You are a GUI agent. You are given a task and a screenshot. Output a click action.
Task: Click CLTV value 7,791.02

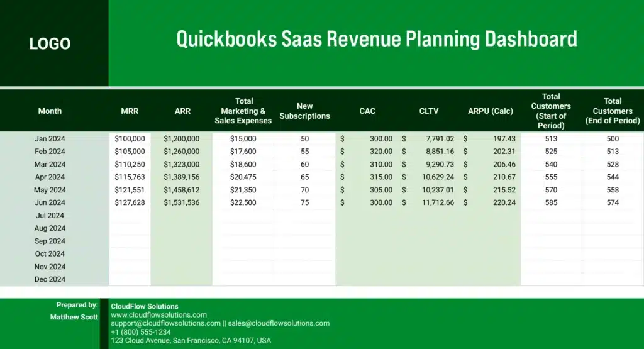tap(440, 139)
